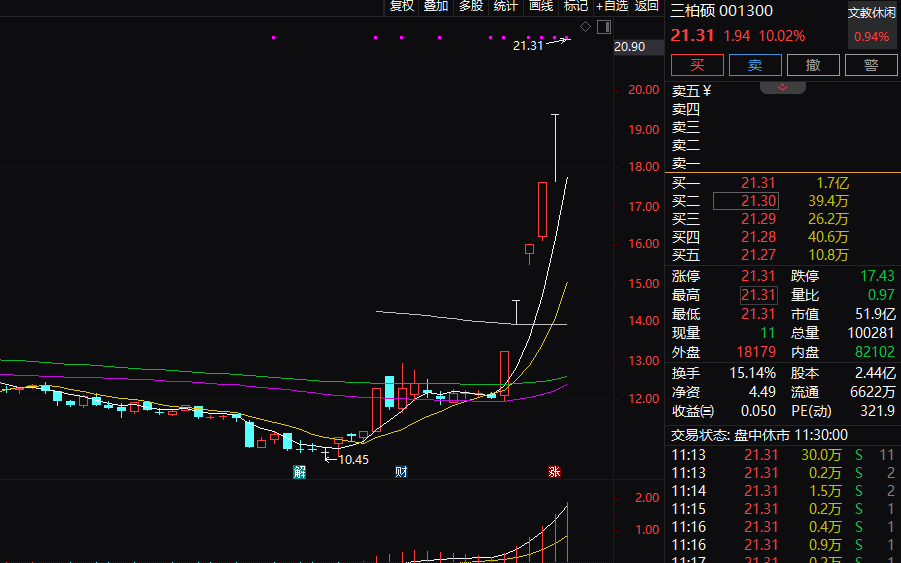Add stock via +自选 button

612,6
